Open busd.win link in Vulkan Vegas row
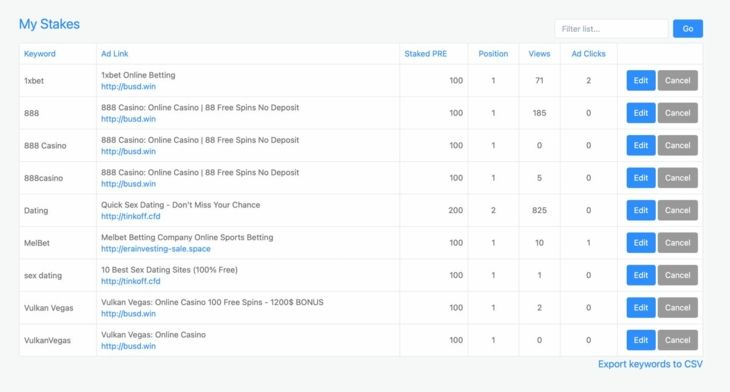Viewport: 730px width, 392px height. tap(128, 314)
